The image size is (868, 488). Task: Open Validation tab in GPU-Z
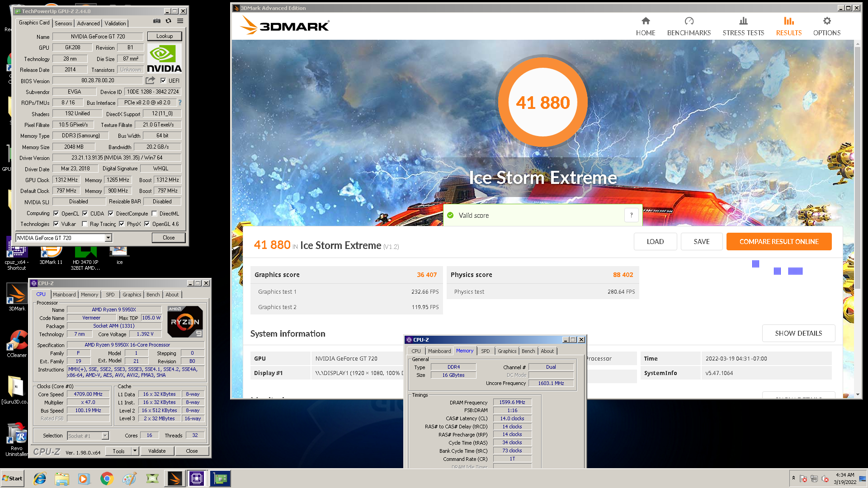click(115, 23)
